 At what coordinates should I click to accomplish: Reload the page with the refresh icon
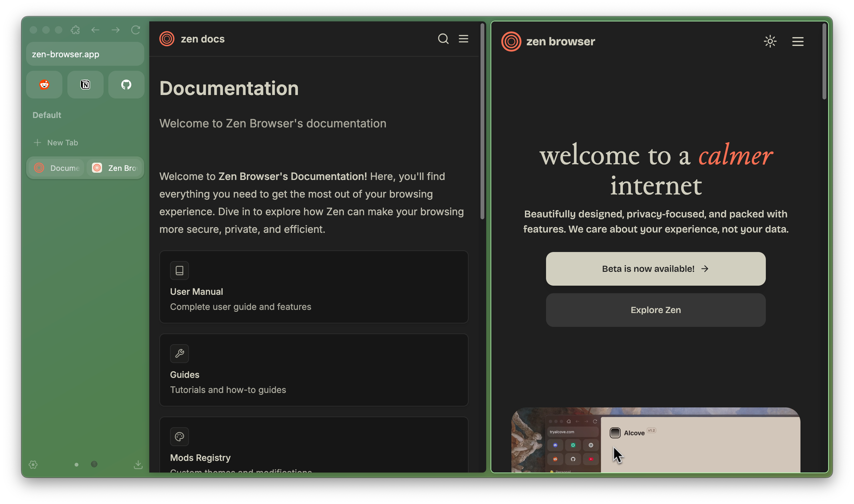(136, 30)
